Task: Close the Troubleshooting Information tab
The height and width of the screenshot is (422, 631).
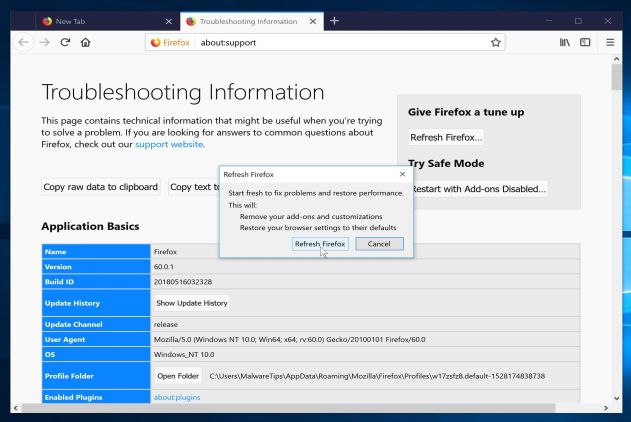Action: coord(313,21)
